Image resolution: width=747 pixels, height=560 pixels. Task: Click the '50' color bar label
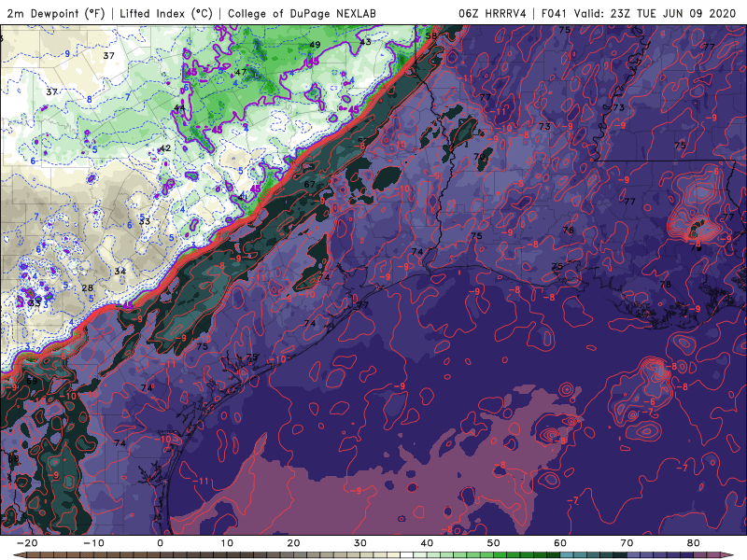click(494, 543)
